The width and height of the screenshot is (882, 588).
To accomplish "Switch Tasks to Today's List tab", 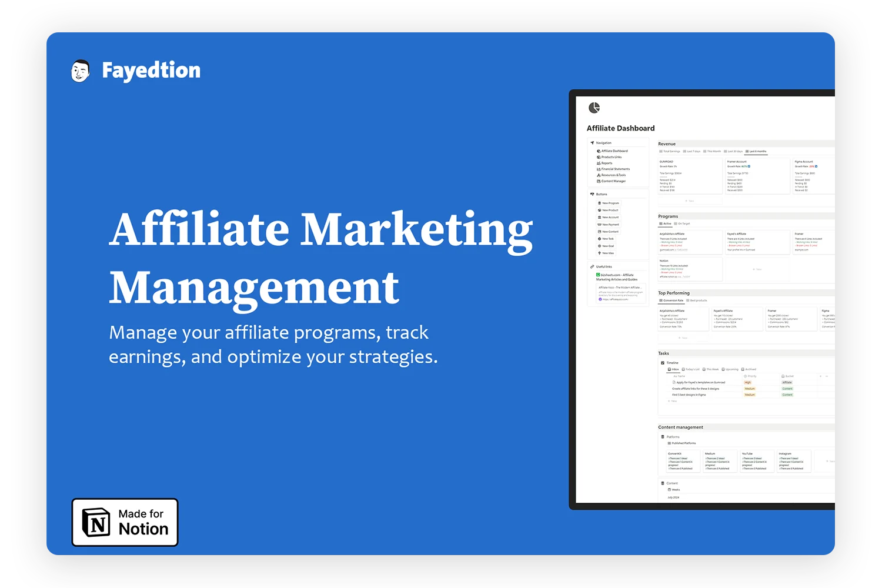I will coord(691,369).
